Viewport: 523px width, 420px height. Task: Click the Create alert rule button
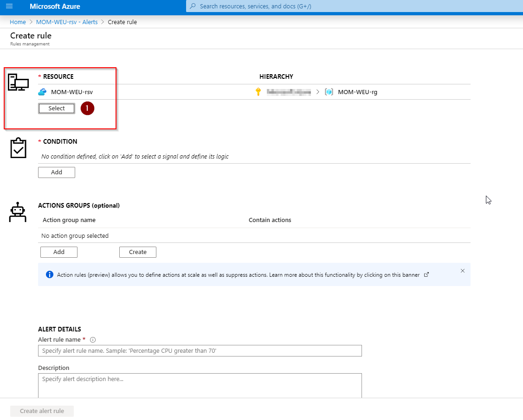point(42,411)
